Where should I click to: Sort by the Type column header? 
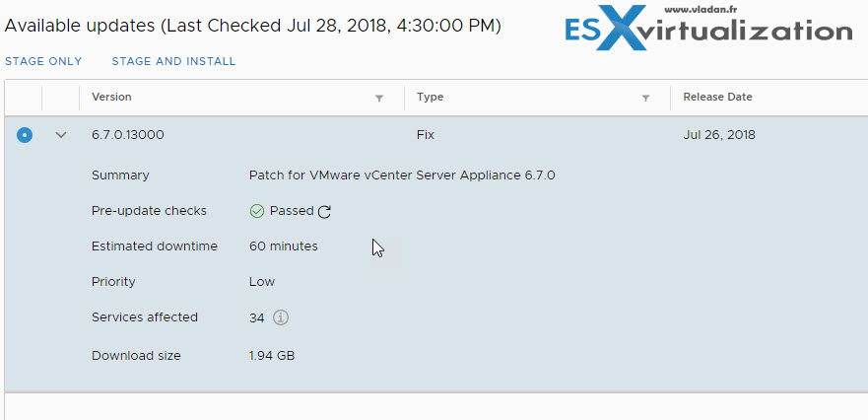pyautogui.click(x=431, y=97)
